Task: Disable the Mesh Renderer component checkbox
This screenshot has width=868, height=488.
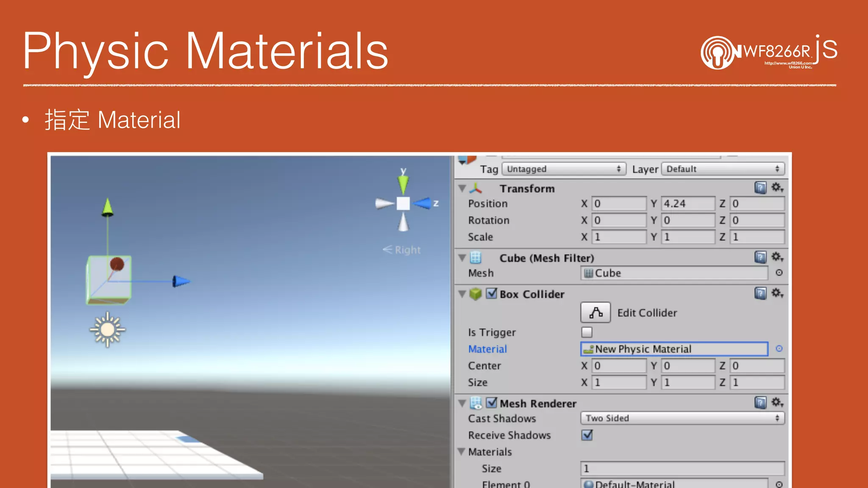Action: click(x=492, y=402)
